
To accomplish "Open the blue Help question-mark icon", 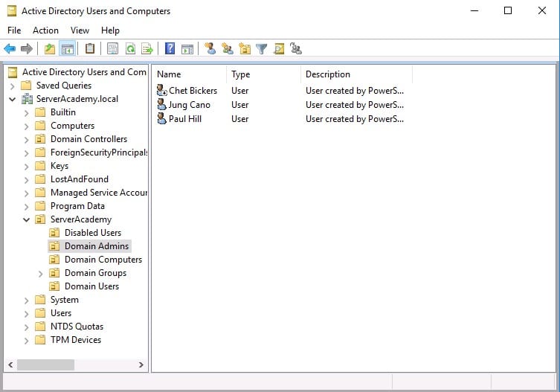I will tap(170, 48).
